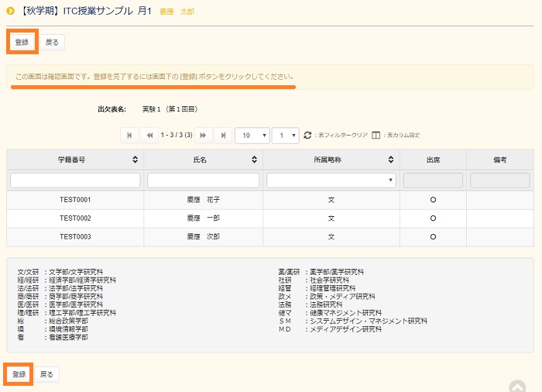This screenshot has height=392, width=542.
Task: Sort table by 学籍番号 column
Action: click(135, 159)
